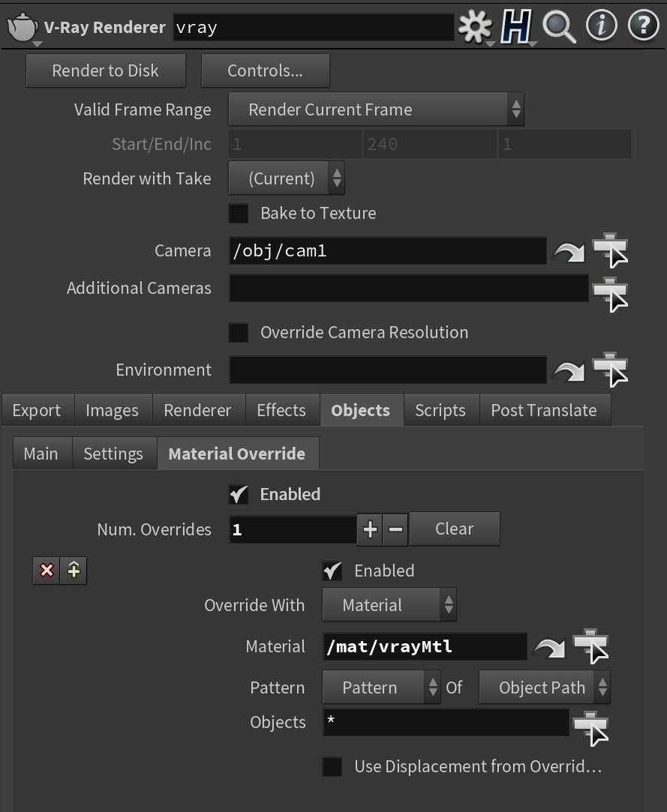
Task: Click the Clear overrides button
Action: point(455,529)
